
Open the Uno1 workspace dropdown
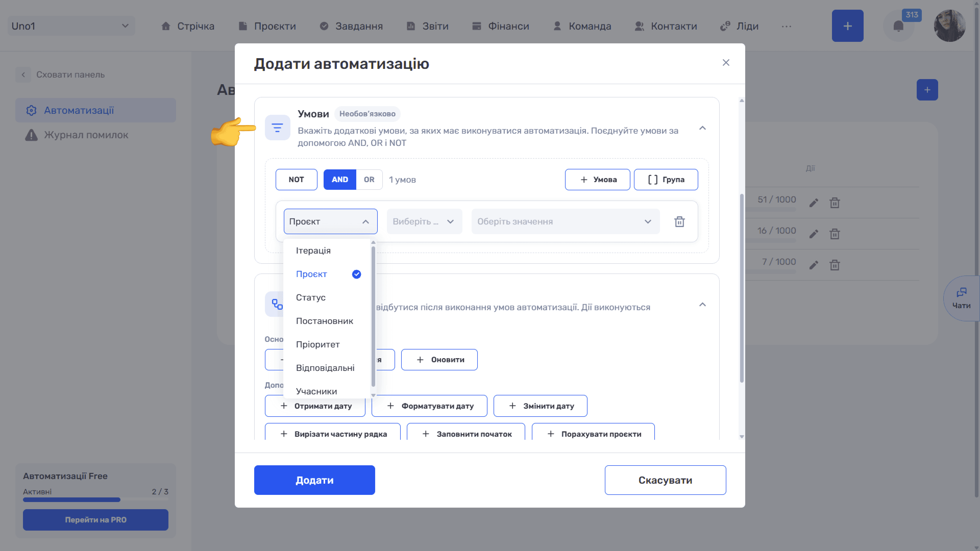(x=71, y=26)
